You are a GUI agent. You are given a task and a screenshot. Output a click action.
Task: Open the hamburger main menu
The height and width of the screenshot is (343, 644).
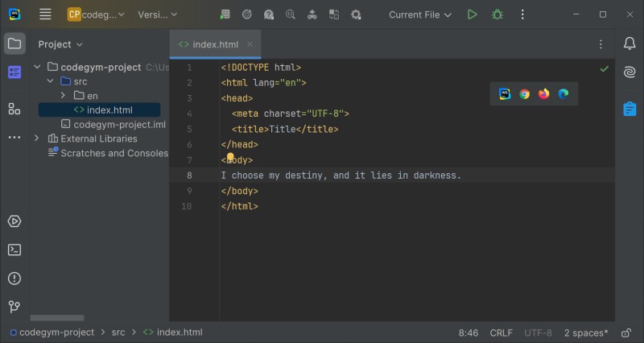click(x=45, y=14)
